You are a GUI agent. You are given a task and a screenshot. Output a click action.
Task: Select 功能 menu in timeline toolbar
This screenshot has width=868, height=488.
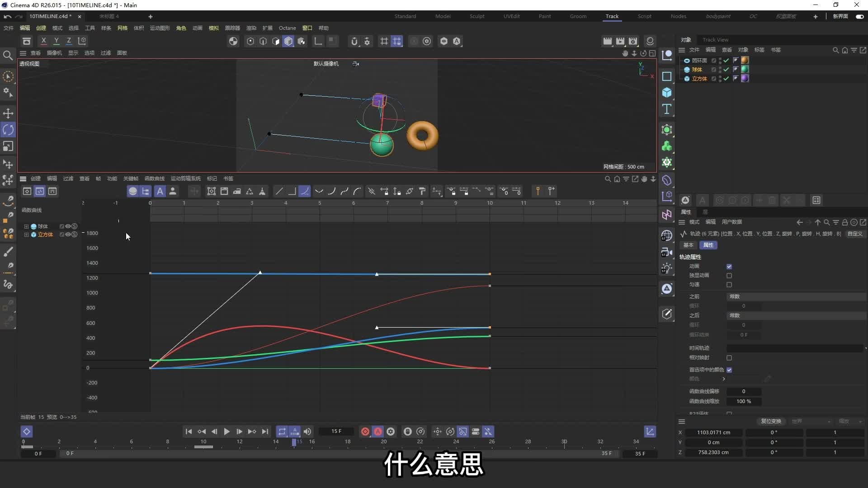(112, 178)
